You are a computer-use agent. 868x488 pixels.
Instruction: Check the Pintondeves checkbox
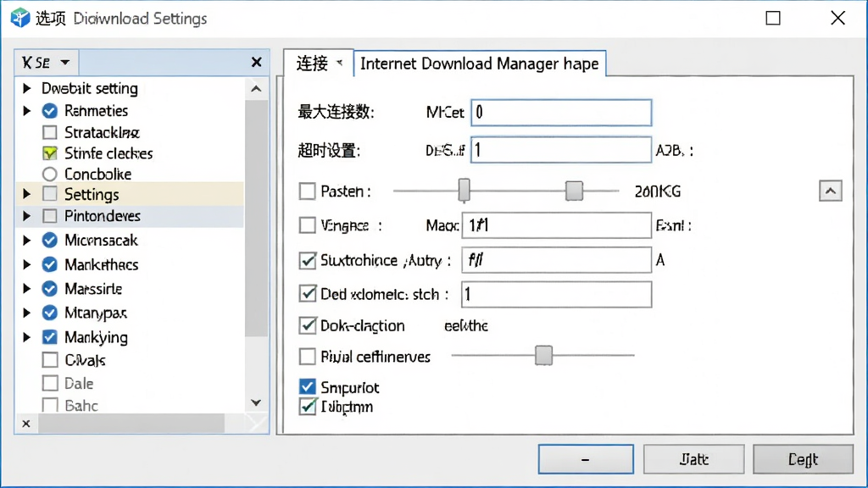[50, 216]
